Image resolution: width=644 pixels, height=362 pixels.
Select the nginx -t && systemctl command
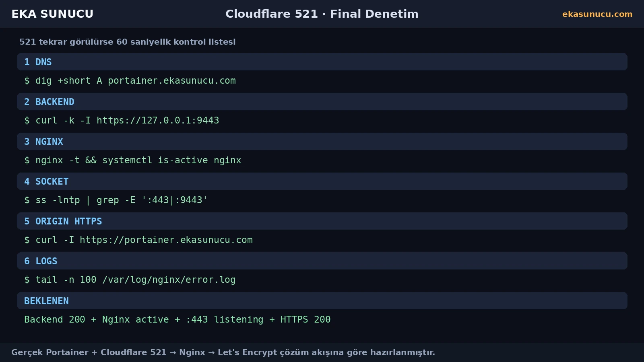pos(133,160)
